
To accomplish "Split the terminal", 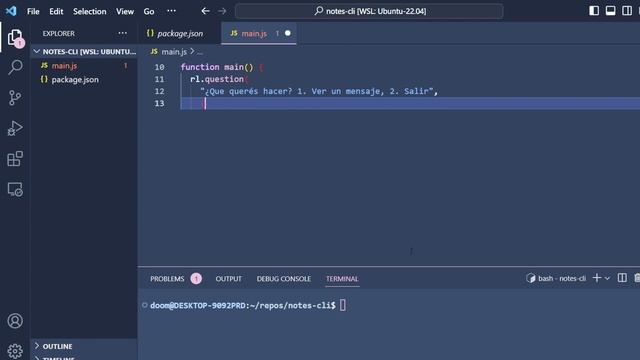I will pos(622,278).
